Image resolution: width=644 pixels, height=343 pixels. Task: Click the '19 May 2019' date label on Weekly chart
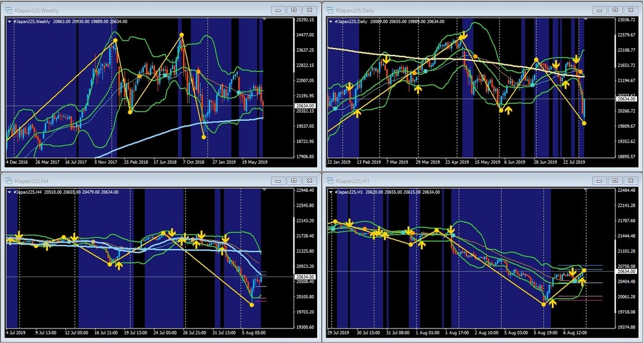tap(254, 162)
